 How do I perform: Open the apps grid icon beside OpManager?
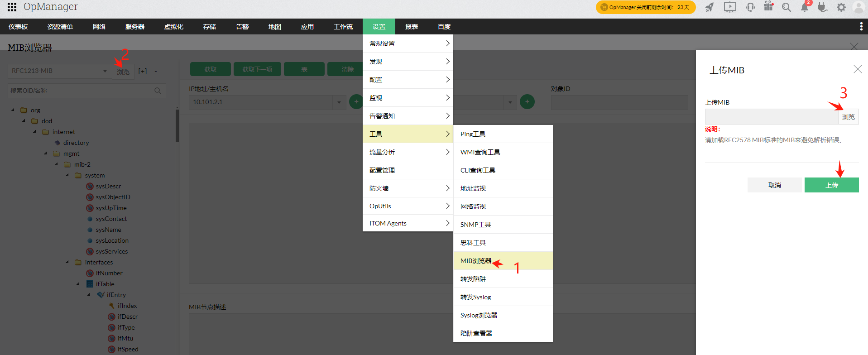pyautogui.click(x=12, y=7)
